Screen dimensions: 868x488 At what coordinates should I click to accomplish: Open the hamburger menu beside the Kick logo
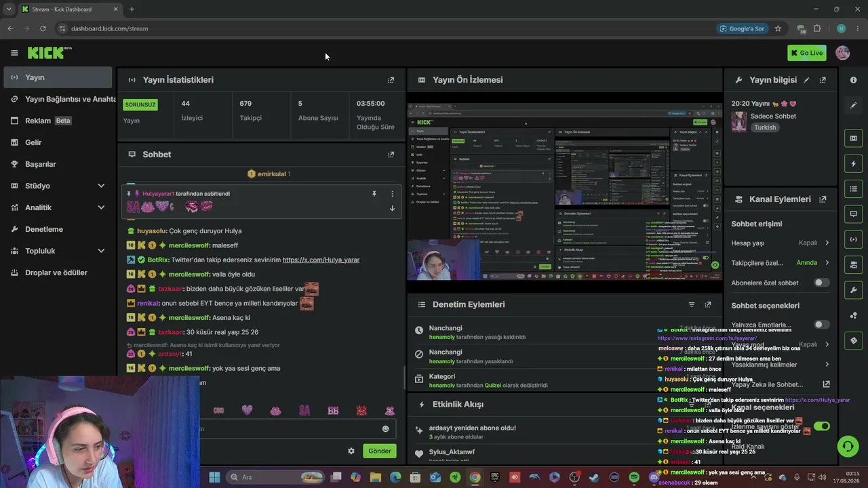point(14,53)
